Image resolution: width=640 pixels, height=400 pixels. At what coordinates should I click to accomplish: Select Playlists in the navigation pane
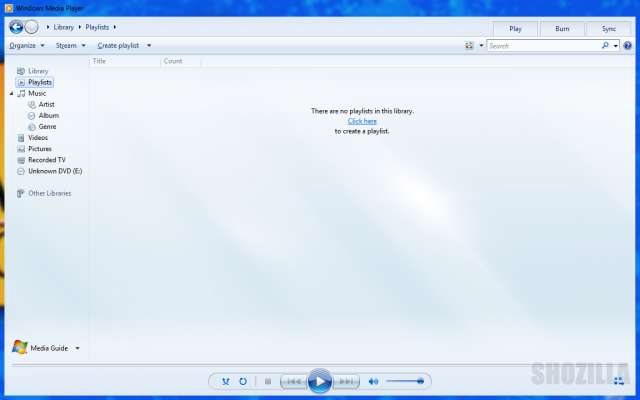(35, 82)
